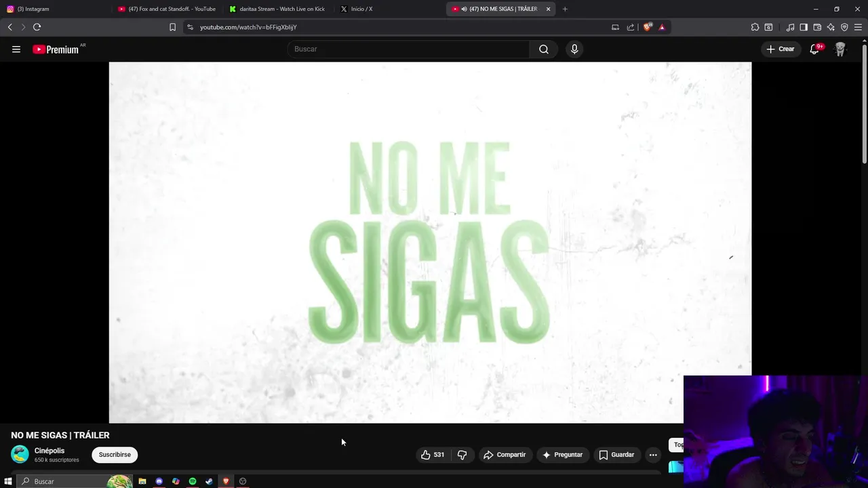
Task: Switch to the Instagram tab
Action: [x=54, y=9]
